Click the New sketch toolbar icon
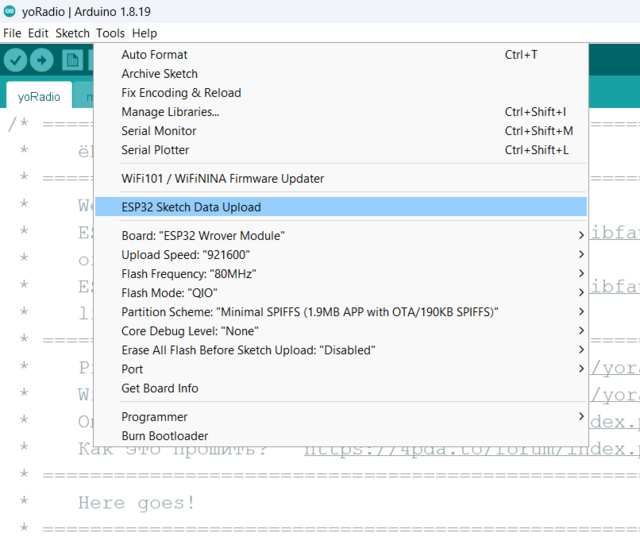Screen dimensions: 640x537 coord(72,60)
